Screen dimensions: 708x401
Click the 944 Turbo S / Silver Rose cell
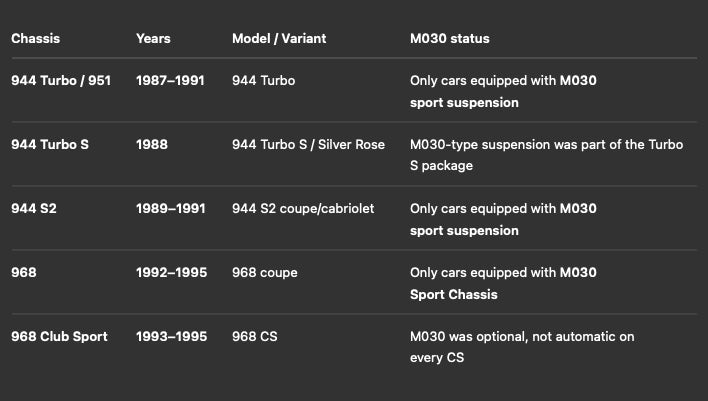(x=308, y=145)
